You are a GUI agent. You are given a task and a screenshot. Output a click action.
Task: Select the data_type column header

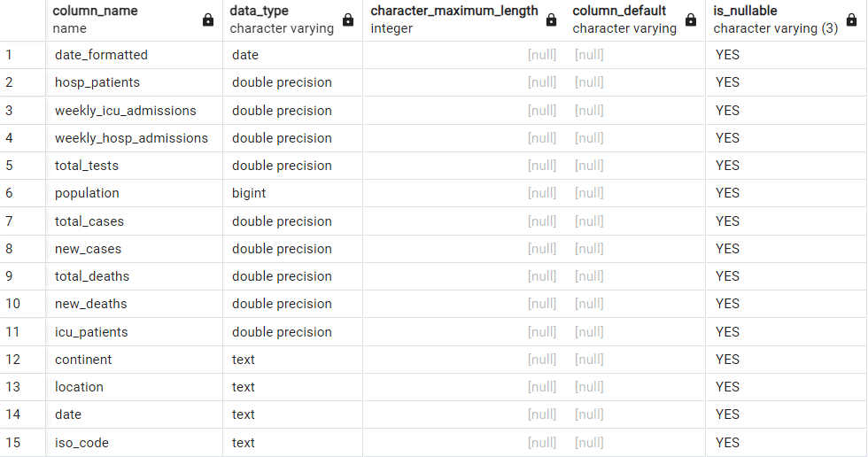[259, 12]
